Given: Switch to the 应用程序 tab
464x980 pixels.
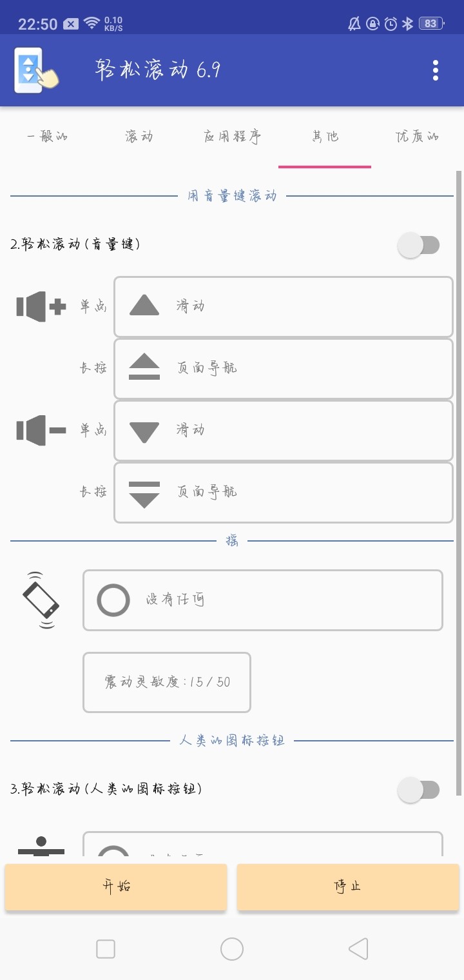Looking at the screenshot, I should (x=232, y=137).
